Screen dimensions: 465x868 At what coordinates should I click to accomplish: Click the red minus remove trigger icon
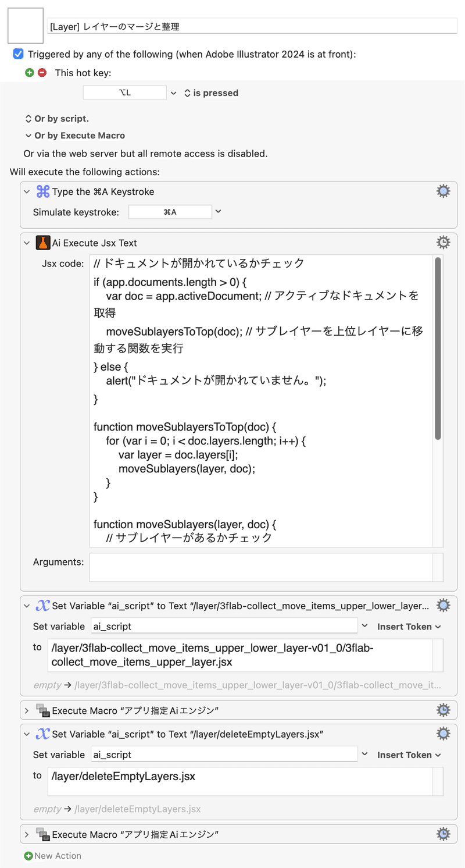pos(42,73)
